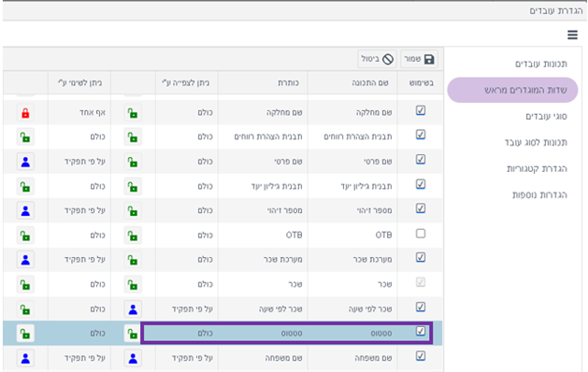The image size is (588, 372).
Task: Click green view-permission lock in highlighted סוסוס row
Action: pyautogui.click(x=133, y=334)
